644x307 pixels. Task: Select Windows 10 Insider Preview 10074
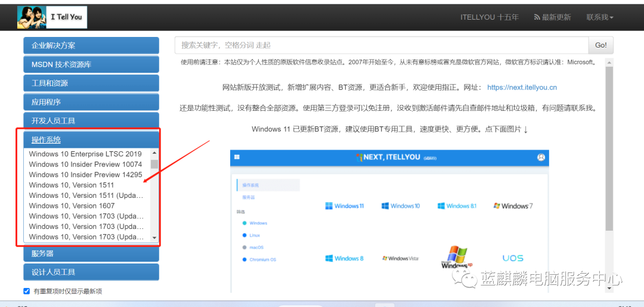tap(85, 164)
